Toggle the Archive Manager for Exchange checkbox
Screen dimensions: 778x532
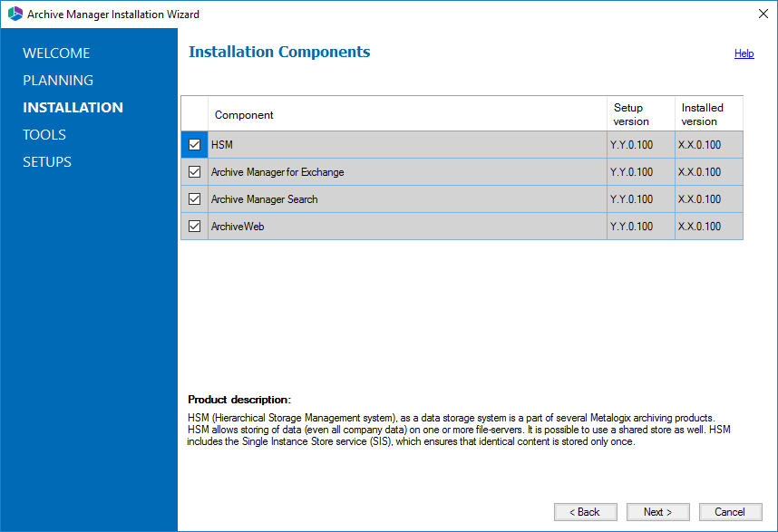point(194,172)
